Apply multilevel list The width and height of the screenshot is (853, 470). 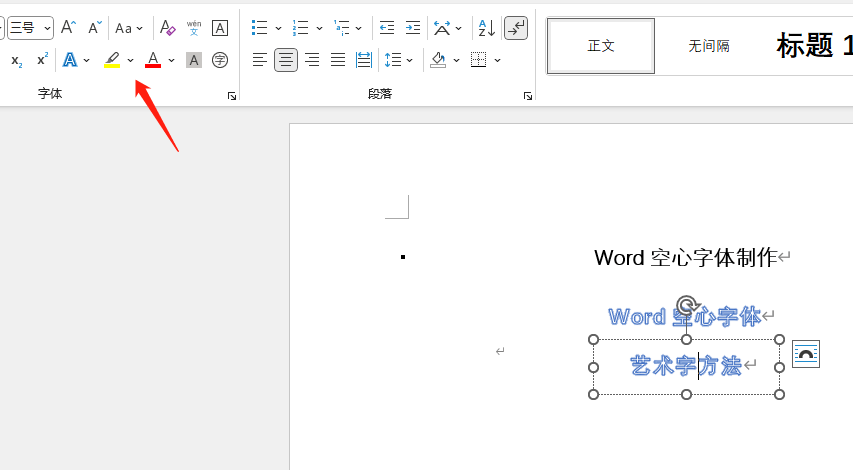(x=342, y=28)
